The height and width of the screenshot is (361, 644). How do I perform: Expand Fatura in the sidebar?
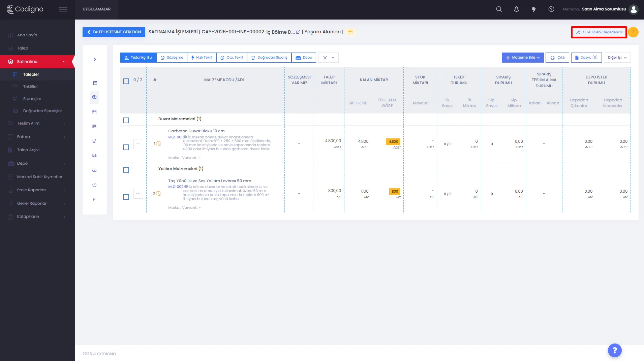click(x=37, y=137)
